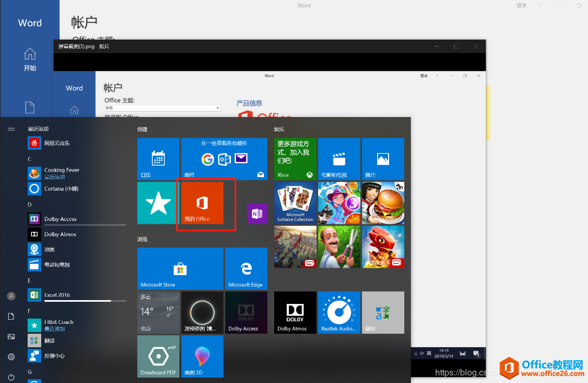Screen dimensions: 588x383
Task: Open the 我的 Office tile
Action: click(202, 203)
